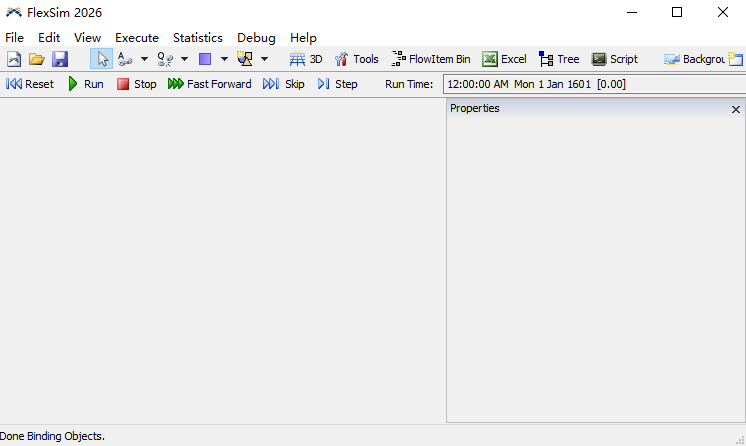This screenshot has width=746, height=446.
Task: Click the resize grip in status bar corner
Action: (x=740, y=440)
